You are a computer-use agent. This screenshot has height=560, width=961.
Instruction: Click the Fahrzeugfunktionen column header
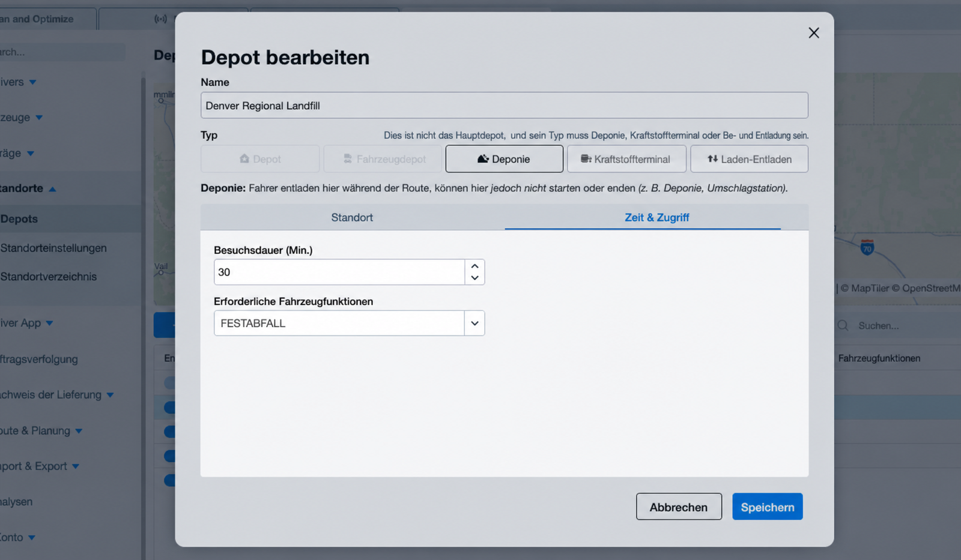(879, 358)
